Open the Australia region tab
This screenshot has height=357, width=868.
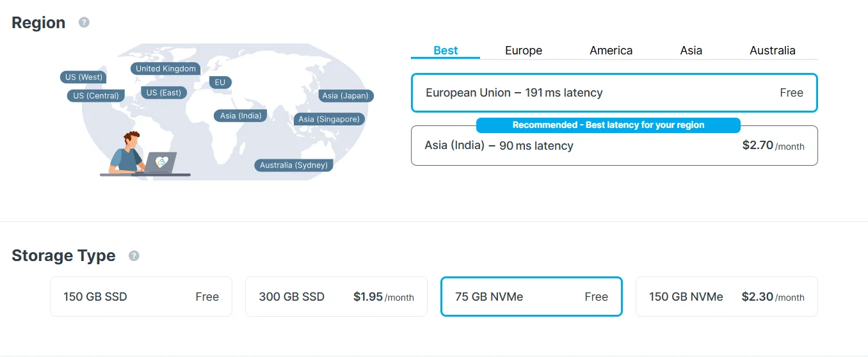[x=772, y=51]
